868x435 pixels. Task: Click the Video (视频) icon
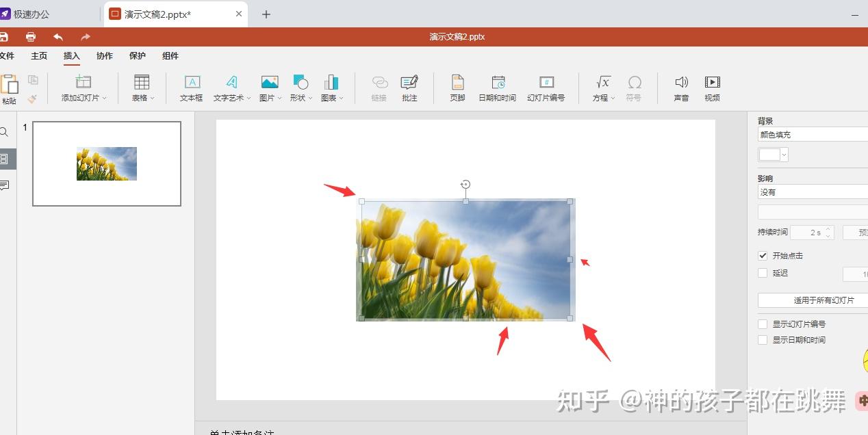pos(712,82)
